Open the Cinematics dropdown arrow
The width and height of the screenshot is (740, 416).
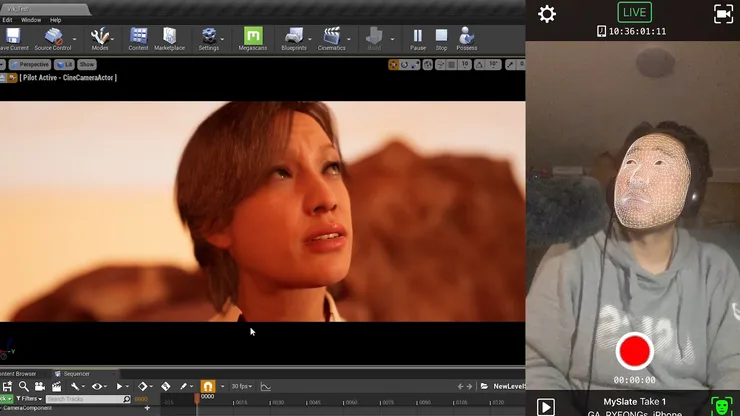[x=349, y=39]
